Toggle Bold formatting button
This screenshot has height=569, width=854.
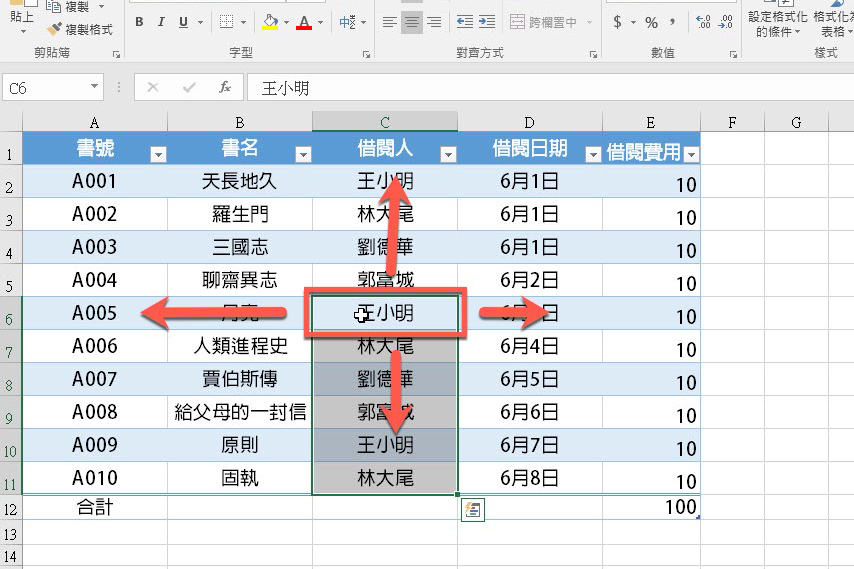click(139, 22)
